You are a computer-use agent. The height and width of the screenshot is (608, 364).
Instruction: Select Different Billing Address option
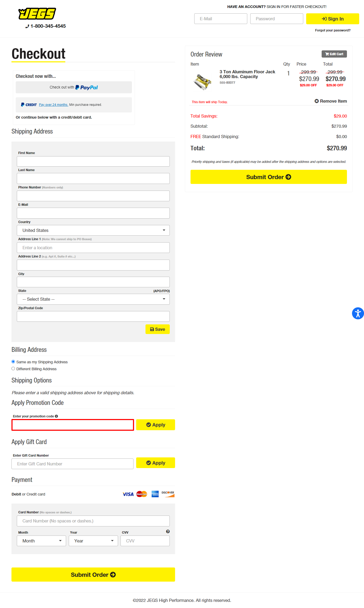13,369
